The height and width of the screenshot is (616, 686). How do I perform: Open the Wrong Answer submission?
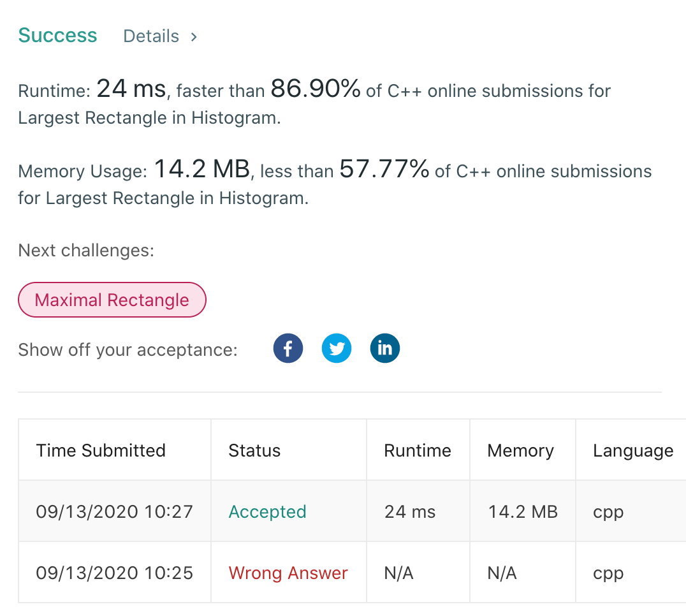click(x=288, y=573)
